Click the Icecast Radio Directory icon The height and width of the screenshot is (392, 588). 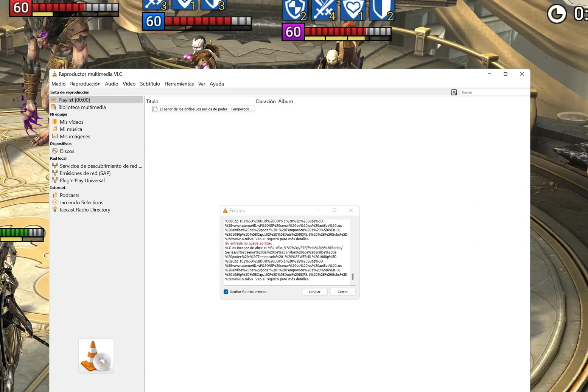(55, 209)
